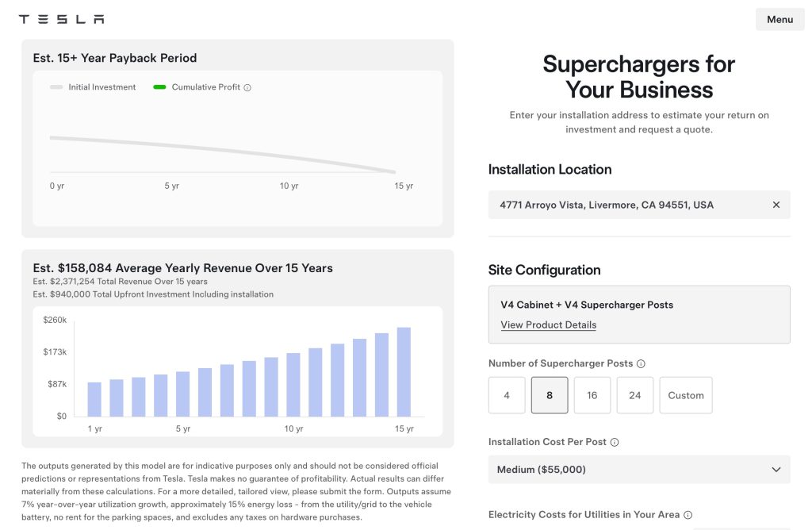Select the V4 Cabinet + V4 Supercharger Posts card
Image resolution: width=812 pixels, height=530 pixels.
[x=639, y=314]
